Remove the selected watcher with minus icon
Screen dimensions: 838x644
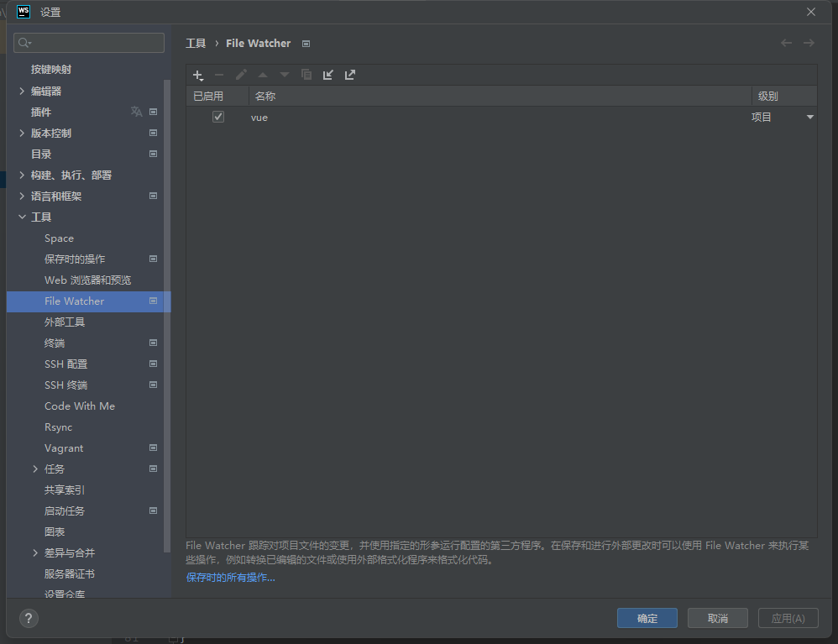tap(219, 75)
